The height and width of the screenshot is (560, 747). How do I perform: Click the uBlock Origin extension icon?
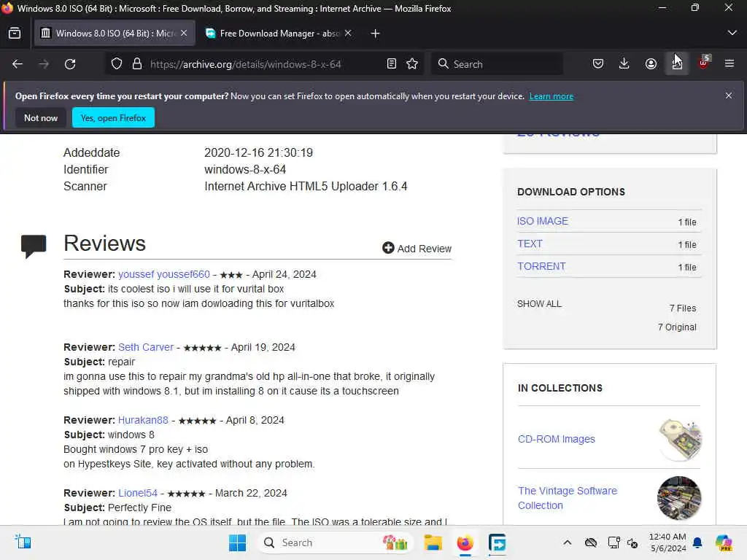coord(704,63)
